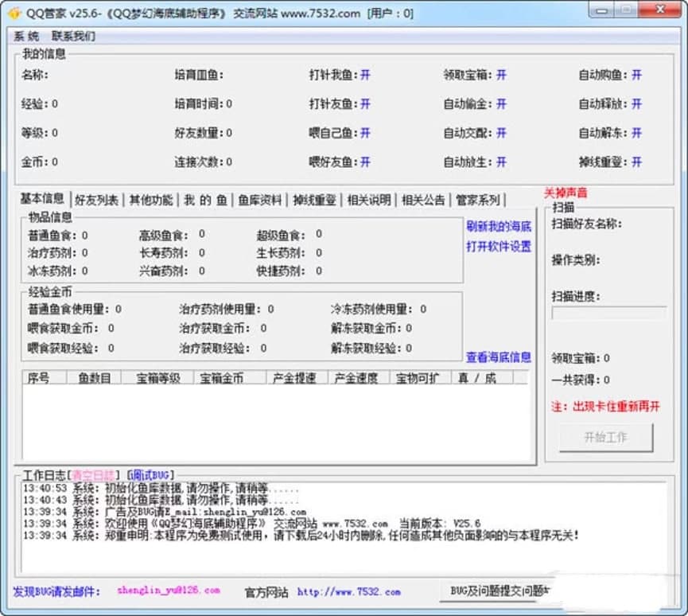The image size is (688, 616).
Task: Toggle the 自动购鱼 开 switch
Action: [636, 75]
